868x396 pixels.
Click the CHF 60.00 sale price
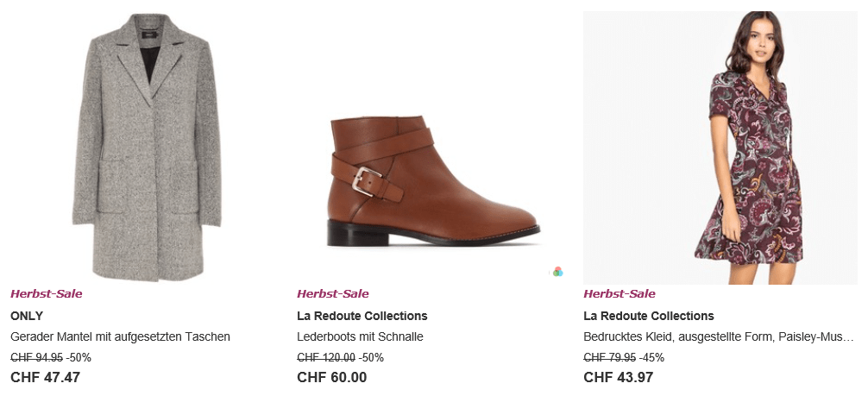coord(331,377)
